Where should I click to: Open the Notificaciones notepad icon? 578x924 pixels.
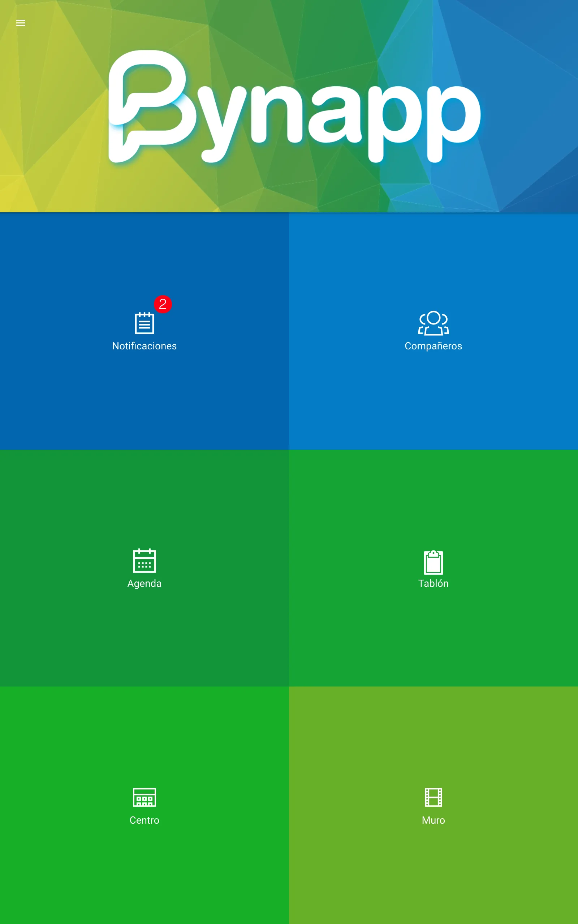coord(144,323)
